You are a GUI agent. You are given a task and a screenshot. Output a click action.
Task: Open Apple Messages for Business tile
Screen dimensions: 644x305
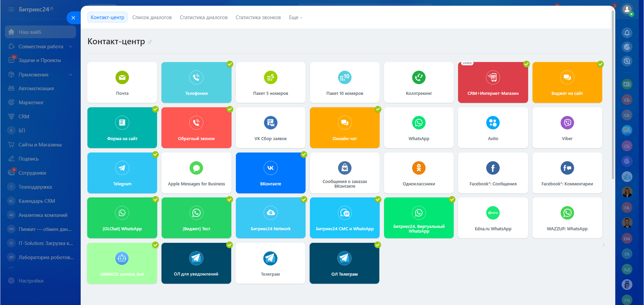point(196,173)
